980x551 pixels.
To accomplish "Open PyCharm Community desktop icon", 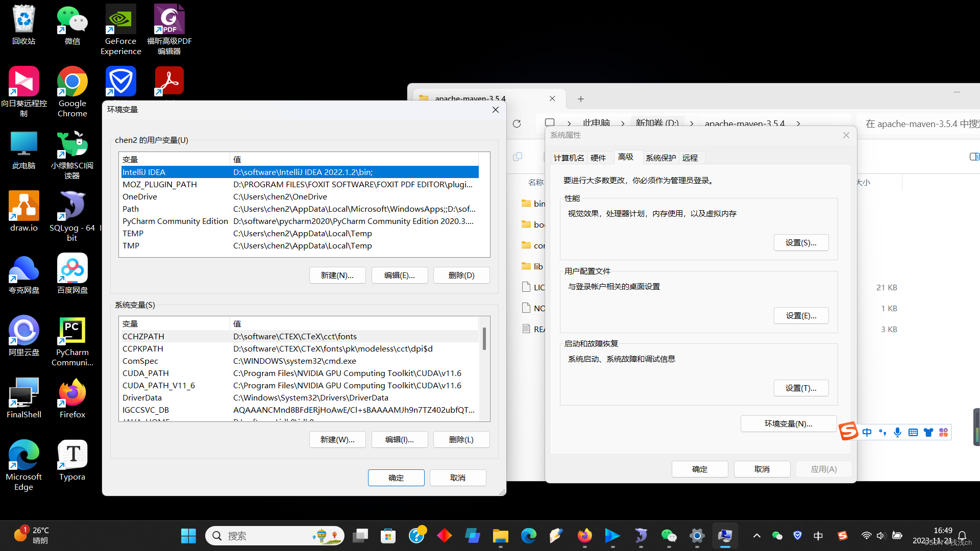I will pos(72,341).
